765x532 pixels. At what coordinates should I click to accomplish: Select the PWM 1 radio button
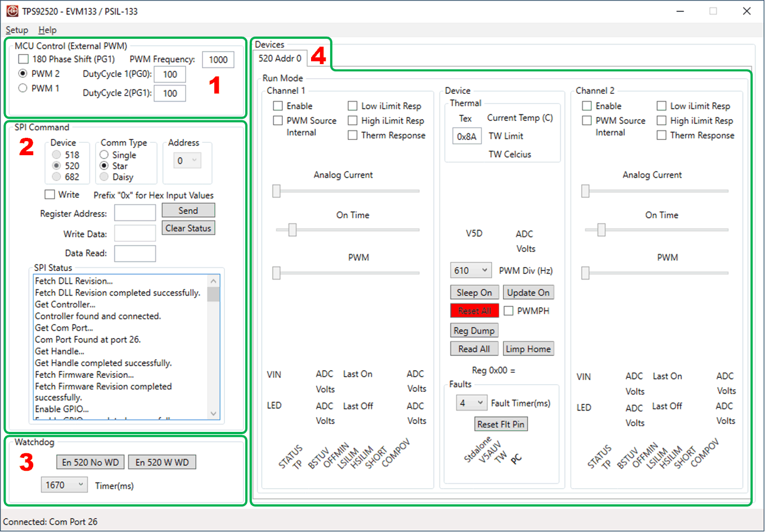[x=23, y=88]
